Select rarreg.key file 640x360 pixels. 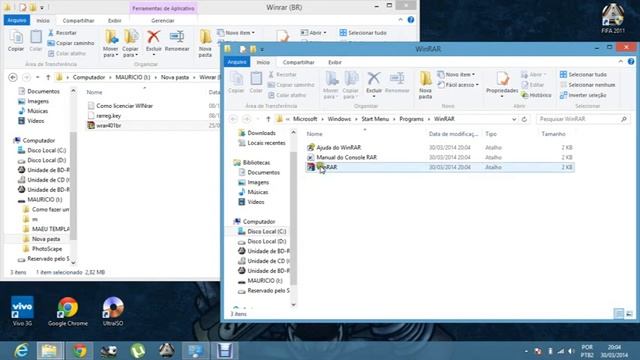(104, 116)
